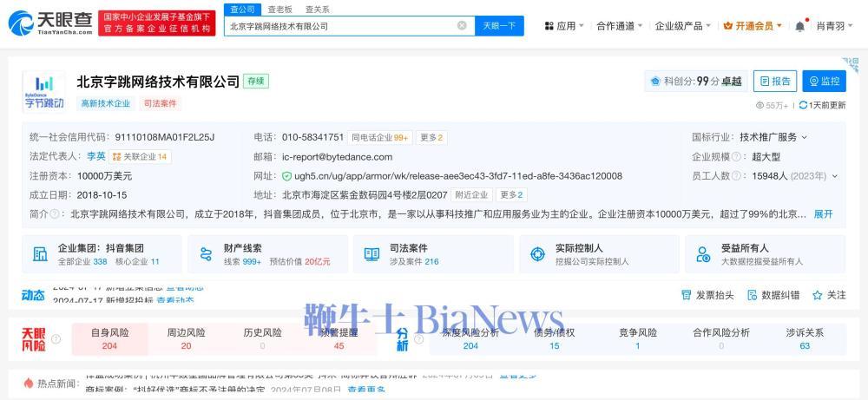The image size is (868, 400).
Task: Open the 历史风险 tab
Action: pyautogui.click(x=262, y=339)
